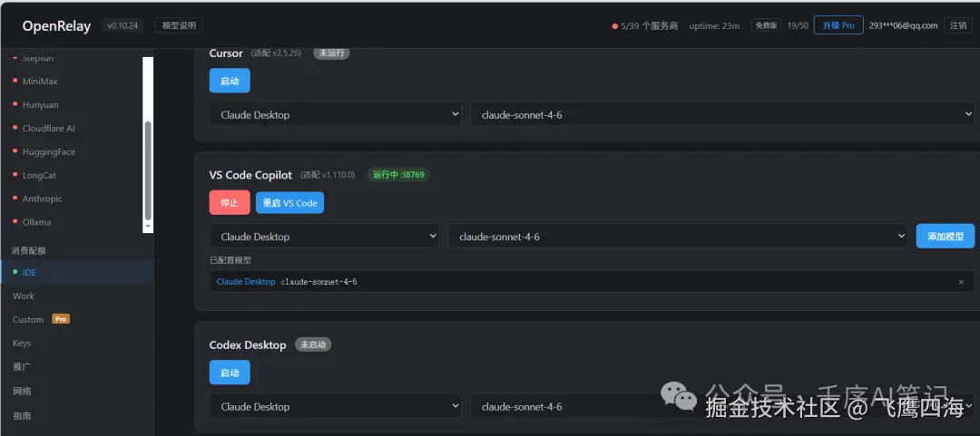This screenshot has height=436, width=980.
Task: Open Cursor provider dropdown showing Claude Desktop
Action: [x=335, y=114]
